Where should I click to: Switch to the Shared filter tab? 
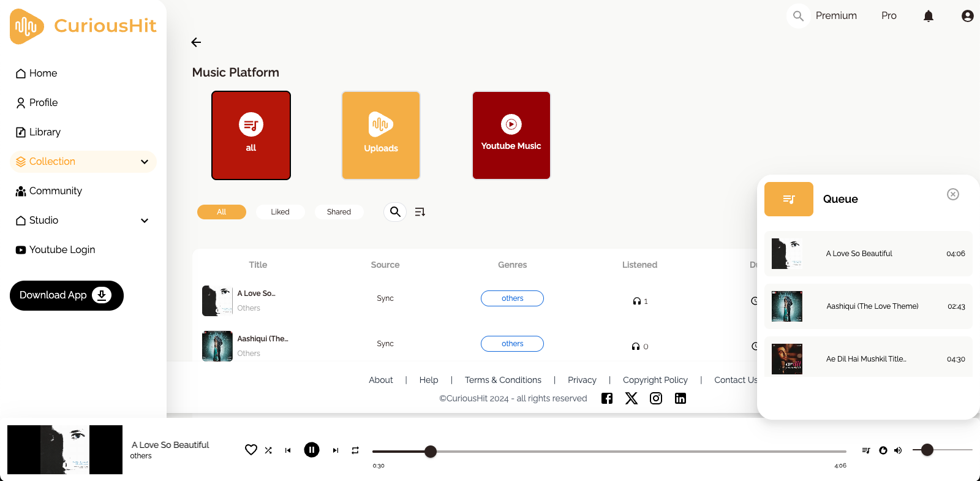(x=339, y=212)
